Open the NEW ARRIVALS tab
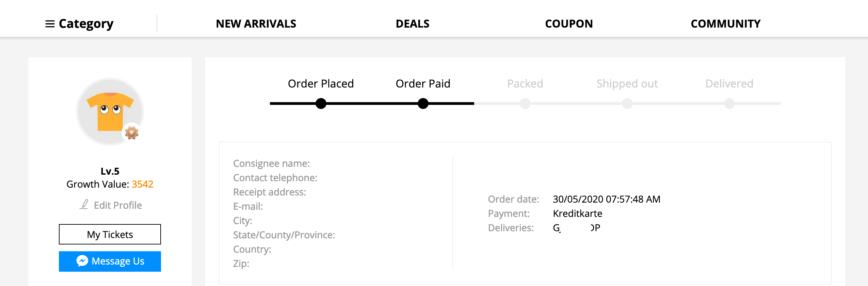The height and width of the screenshot is (286, 868). tap(256, 24)
